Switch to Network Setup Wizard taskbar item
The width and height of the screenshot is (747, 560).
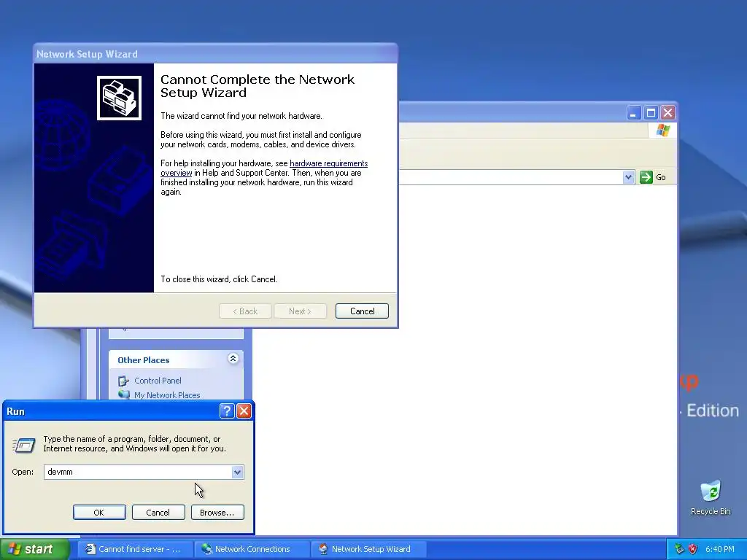[370, 549]
